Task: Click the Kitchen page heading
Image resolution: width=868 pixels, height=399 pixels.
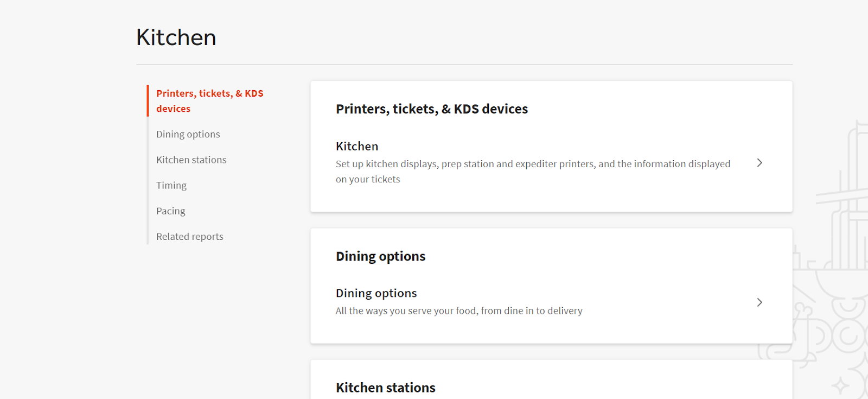Action: [x=176, y=37]
